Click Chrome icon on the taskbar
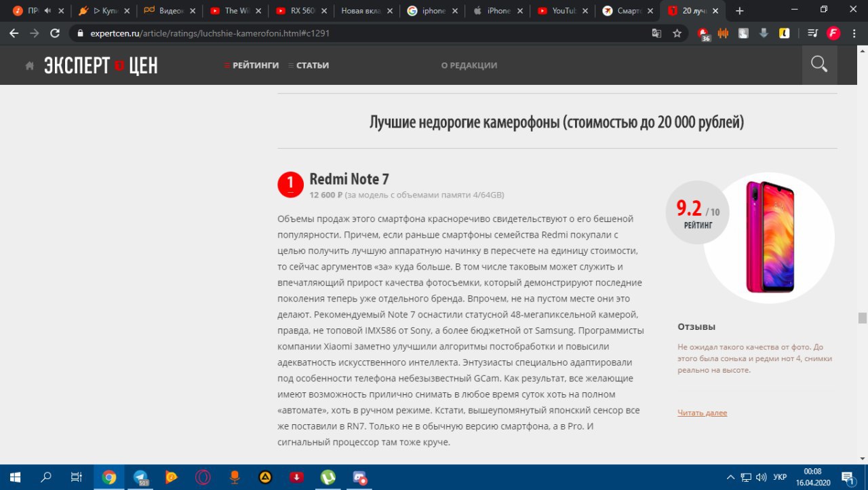The image size is (868, 490). pos(108,477)
